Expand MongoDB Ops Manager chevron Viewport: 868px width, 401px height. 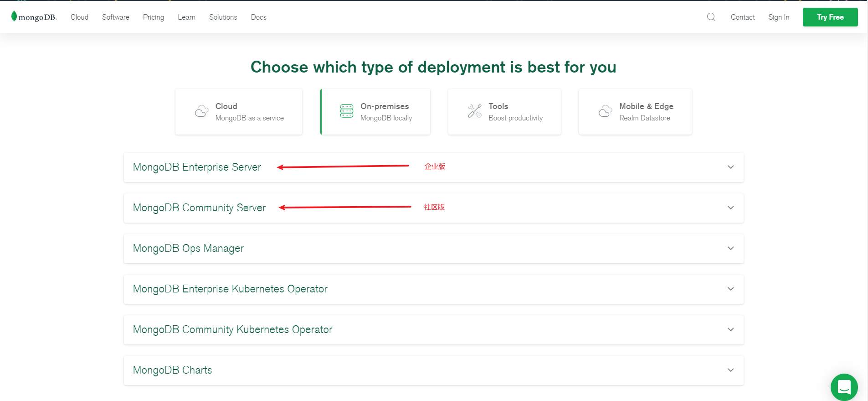point(731,248)
